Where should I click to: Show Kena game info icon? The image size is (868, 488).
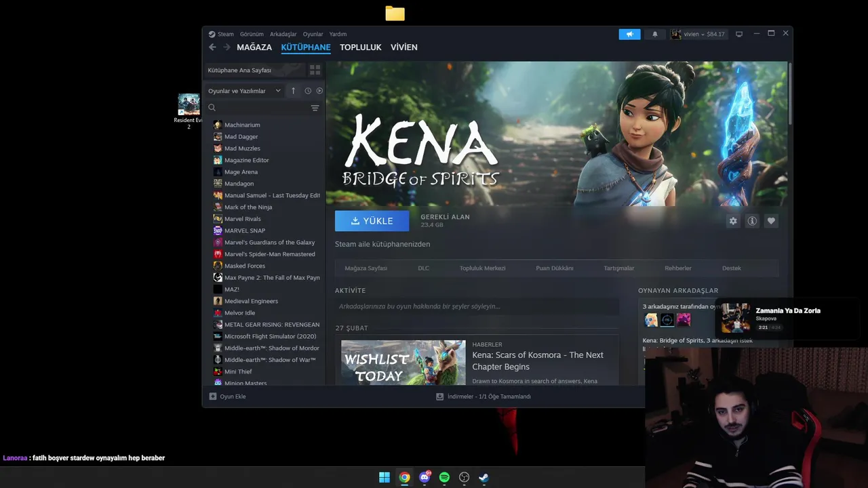click(x=752, y=221)
